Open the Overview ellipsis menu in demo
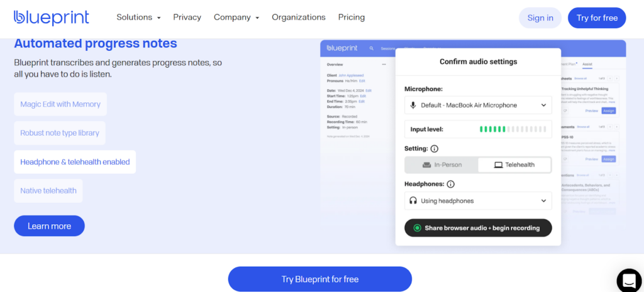This screenshot has width=644, height=292. click(384, 65)
